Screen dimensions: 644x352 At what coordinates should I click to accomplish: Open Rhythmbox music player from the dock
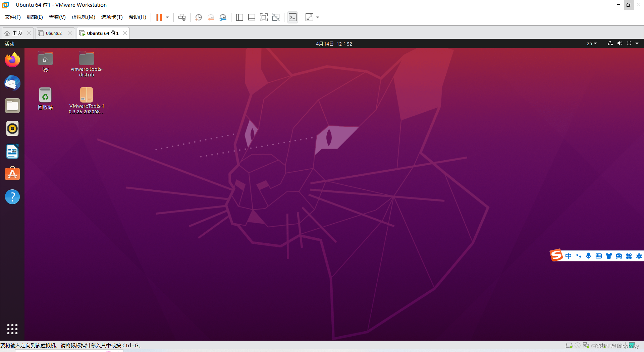(12, 128)
